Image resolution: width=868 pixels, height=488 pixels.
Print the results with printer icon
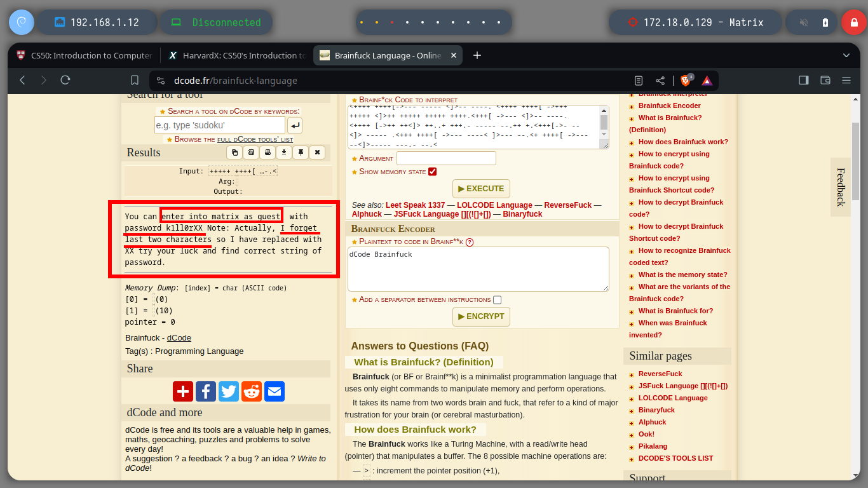tap(268, 152)
